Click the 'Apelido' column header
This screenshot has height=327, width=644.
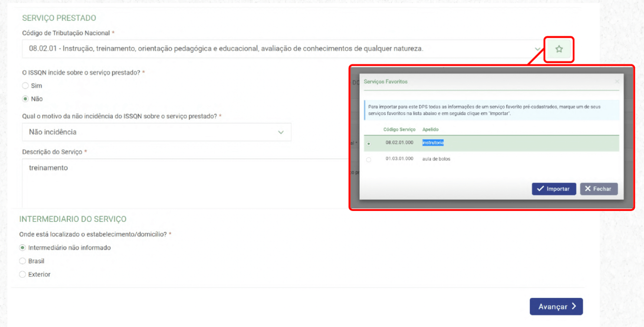(x=430, y=130)
